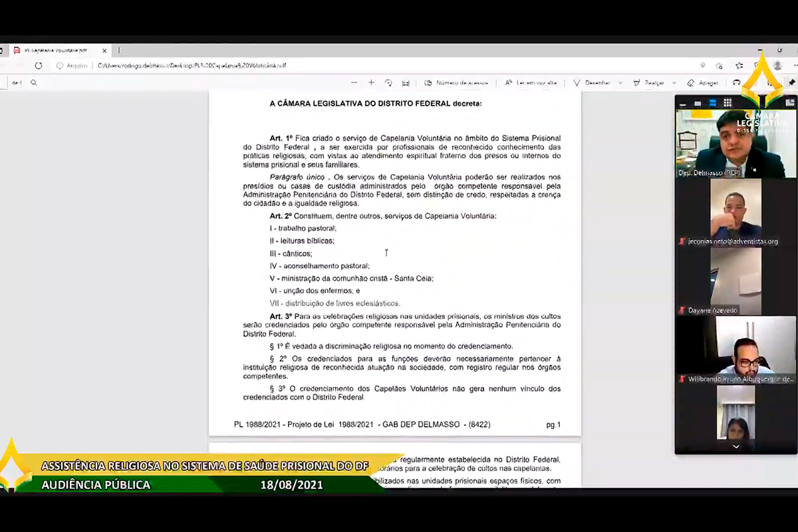Viewport: 798px width, 532px height.
Task: Expand the Realçar highlighter options dropdown
Action: (x=674, y=83)
